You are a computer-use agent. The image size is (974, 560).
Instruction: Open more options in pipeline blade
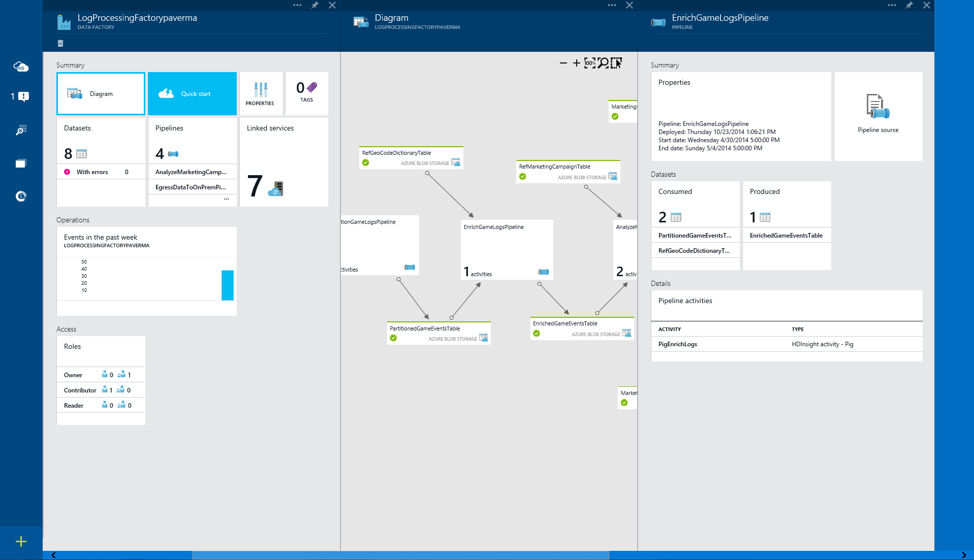click(892, 5)
